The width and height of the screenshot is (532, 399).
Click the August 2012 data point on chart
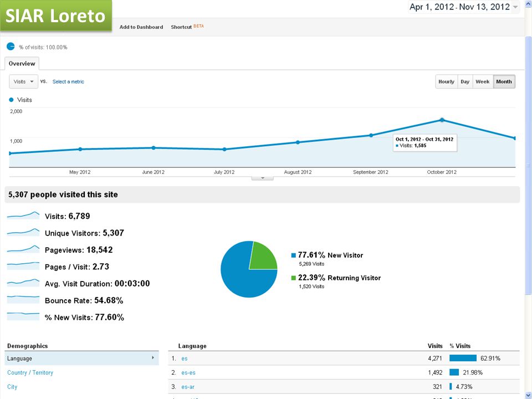(x=298, y=142)
